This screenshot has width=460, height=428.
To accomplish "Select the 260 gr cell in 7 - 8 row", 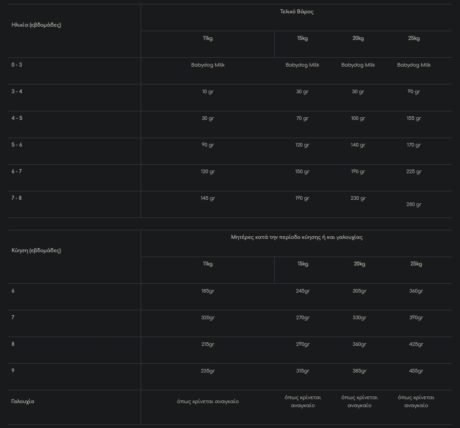I will tap(414, 204).
